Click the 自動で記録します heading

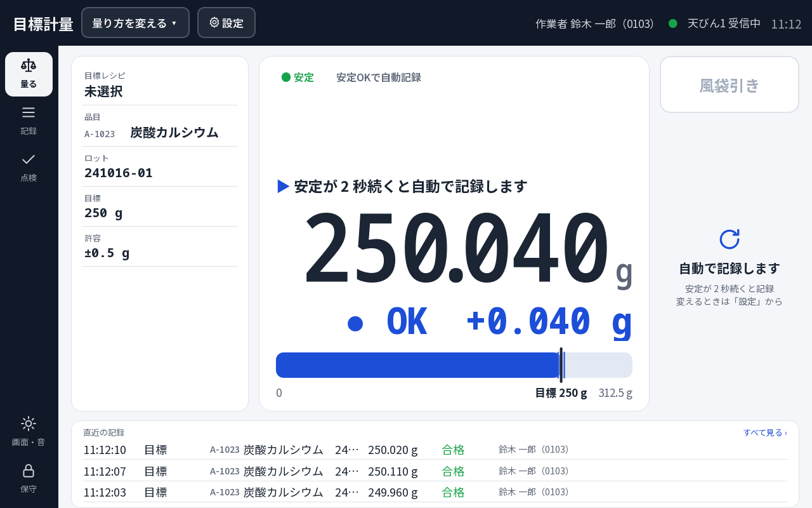click(730, 269)
